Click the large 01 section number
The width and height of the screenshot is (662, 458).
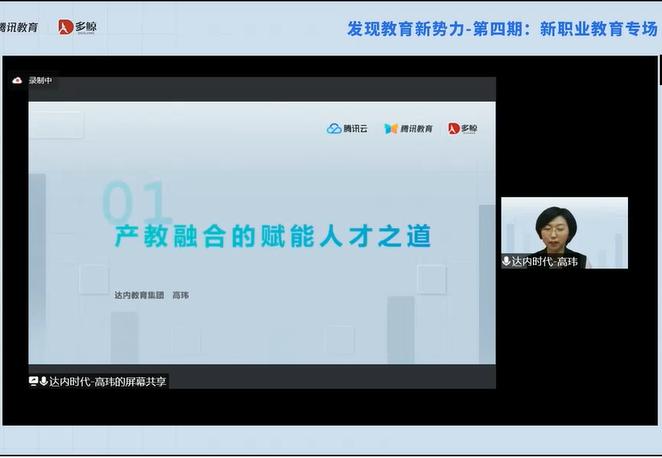click(x=136, y=203)
